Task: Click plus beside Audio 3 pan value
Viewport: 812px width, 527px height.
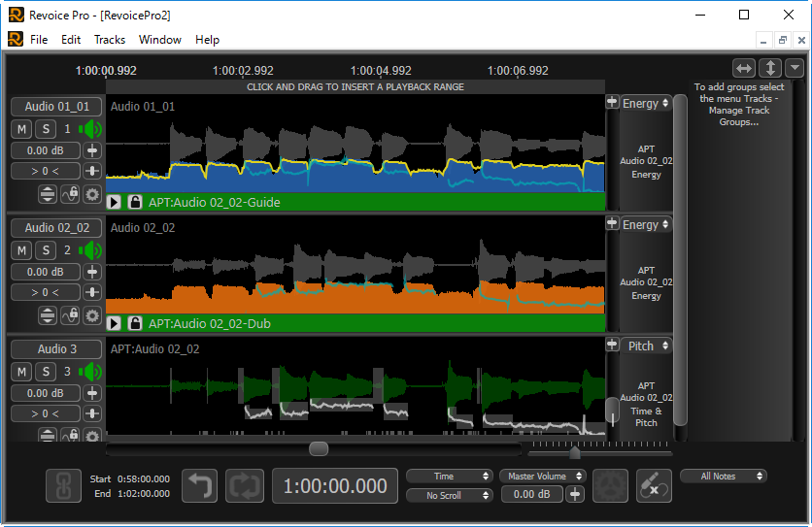Action: [92, 413]
